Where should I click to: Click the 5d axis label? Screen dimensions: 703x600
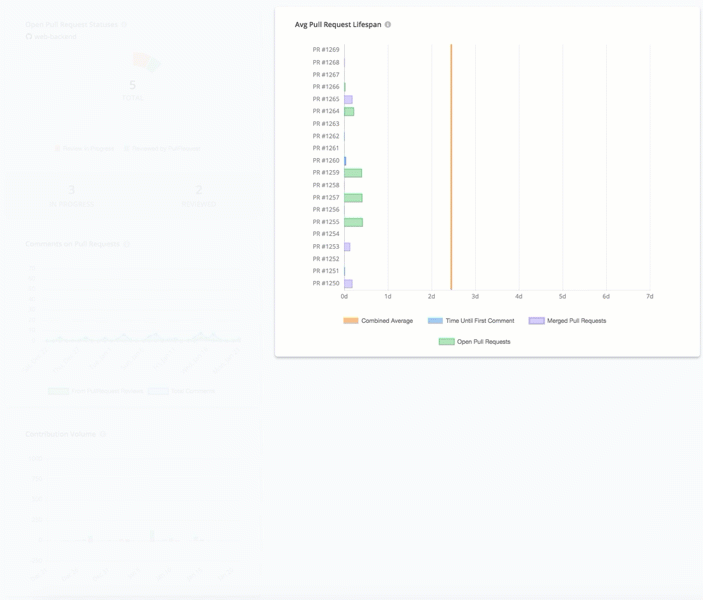tap(562, 296)
